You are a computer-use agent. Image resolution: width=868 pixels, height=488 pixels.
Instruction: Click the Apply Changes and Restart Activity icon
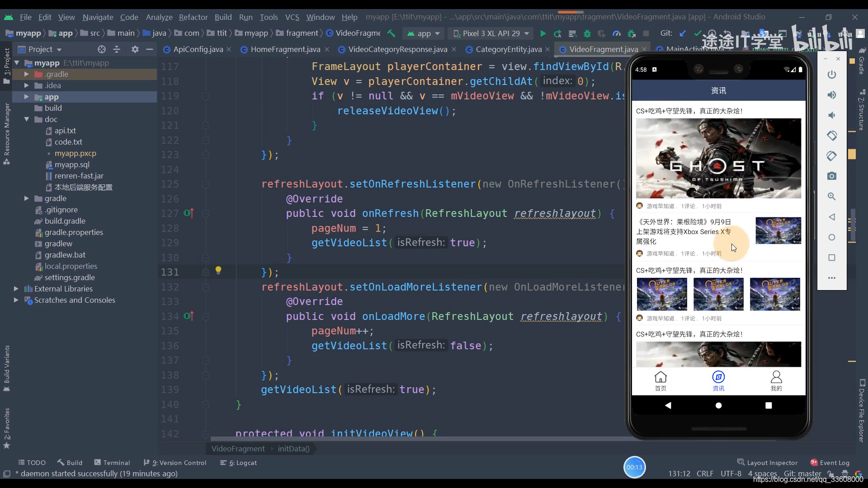(x=557, y=33)
